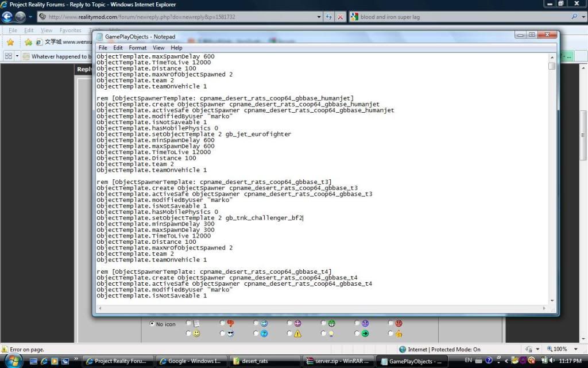Select the "No icon" radio option
This screenshot has width=588, height=368.
click(152, 324)
